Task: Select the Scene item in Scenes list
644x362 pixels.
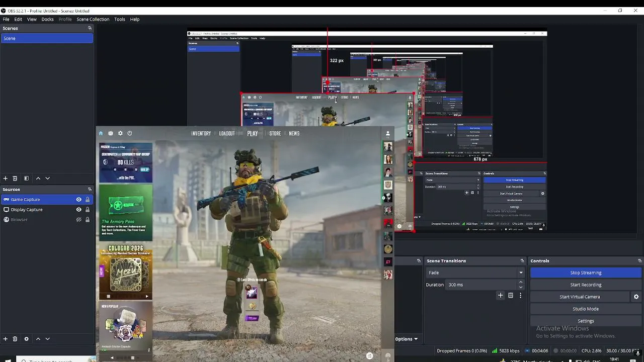Action: 47,38
